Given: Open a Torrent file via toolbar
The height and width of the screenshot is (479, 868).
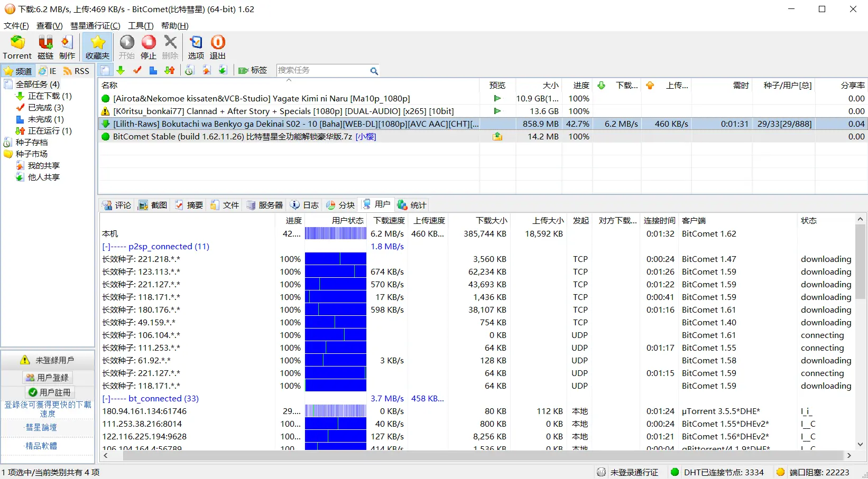Looking at the screenshot, I should (x=17, y=47).
